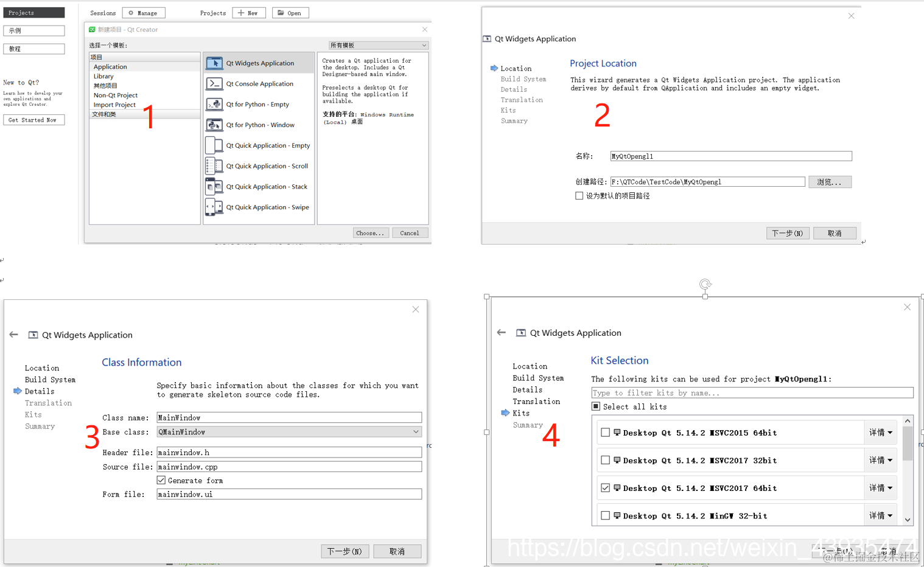
Task: Open the Projects tab in welcome sidebar
Action: click(x=34, y=13)
